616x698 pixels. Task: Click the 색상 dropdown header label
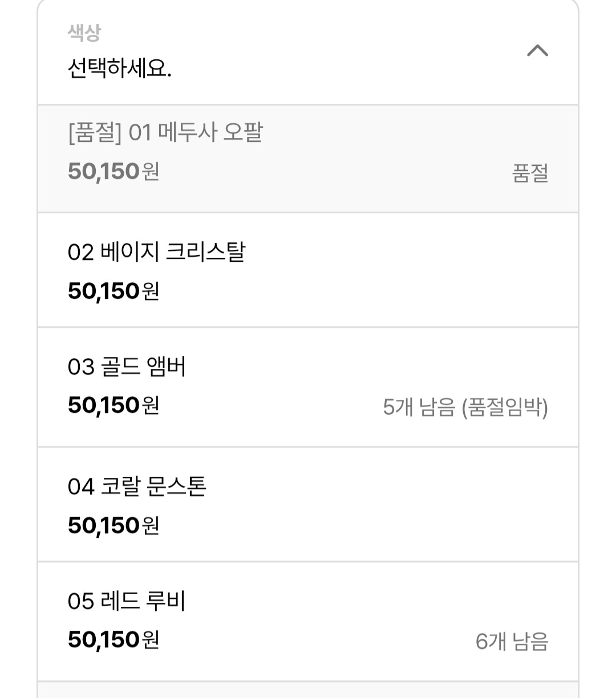pos(84,33)
